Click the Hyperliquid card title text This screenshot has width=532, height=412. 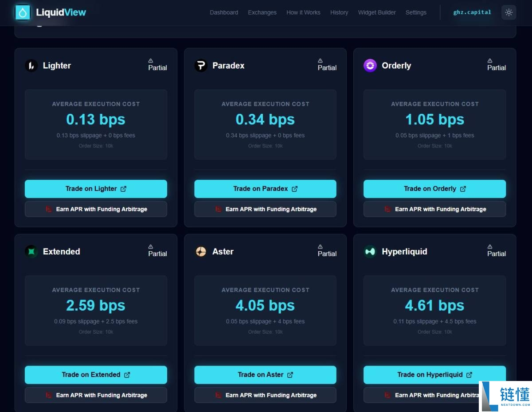tap(404, 252)
